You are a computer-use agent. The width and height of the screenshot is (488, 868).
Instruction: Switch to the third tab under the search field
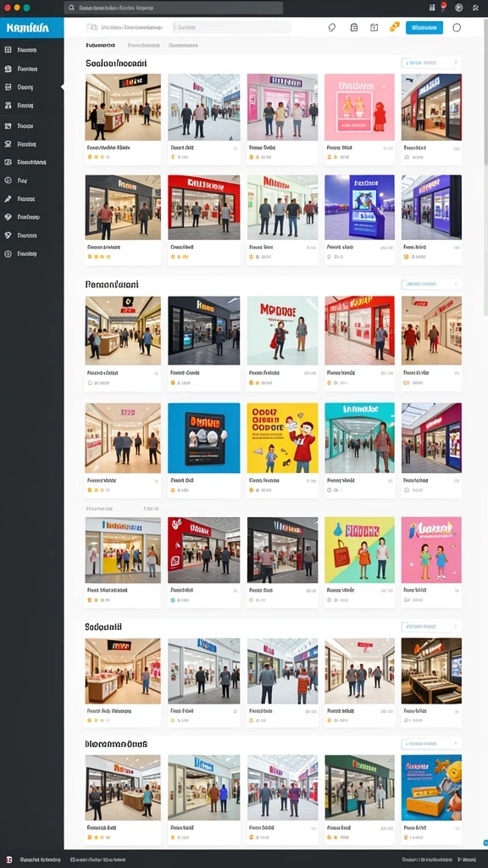click(x=183, y=46)
